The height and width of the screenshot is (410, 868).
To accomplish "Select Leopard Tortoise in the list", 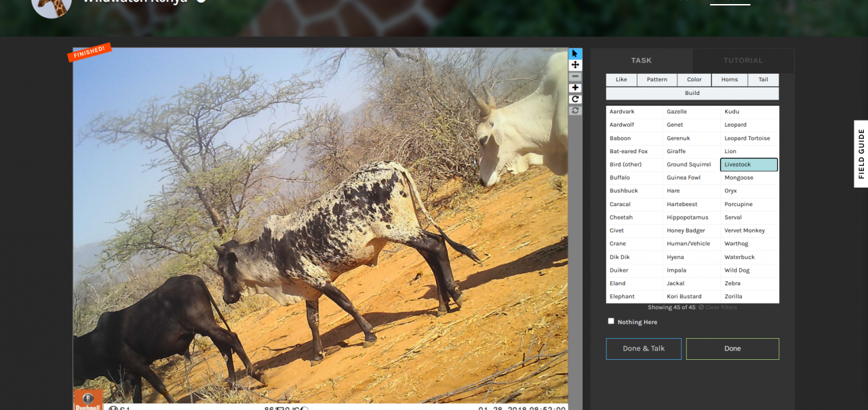I will coord(749,138).
